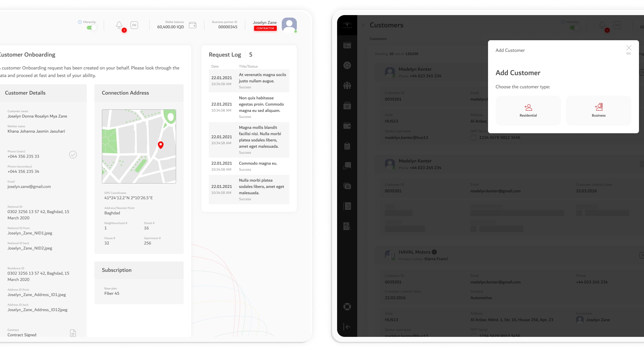This screenshot has width=644, height=362.
Task: Open the contract document icon
Action: coord(73,333)
